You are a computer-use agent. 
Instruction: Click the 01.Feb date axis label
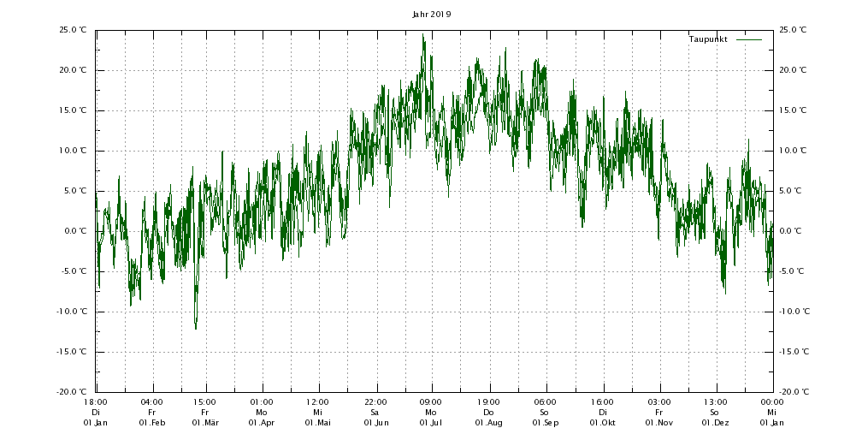pos(151,423)
